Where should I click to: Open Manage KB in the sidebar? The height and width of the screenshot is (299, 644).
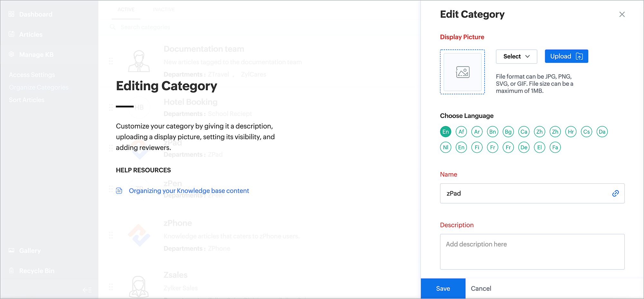click(x=36, y=54)
